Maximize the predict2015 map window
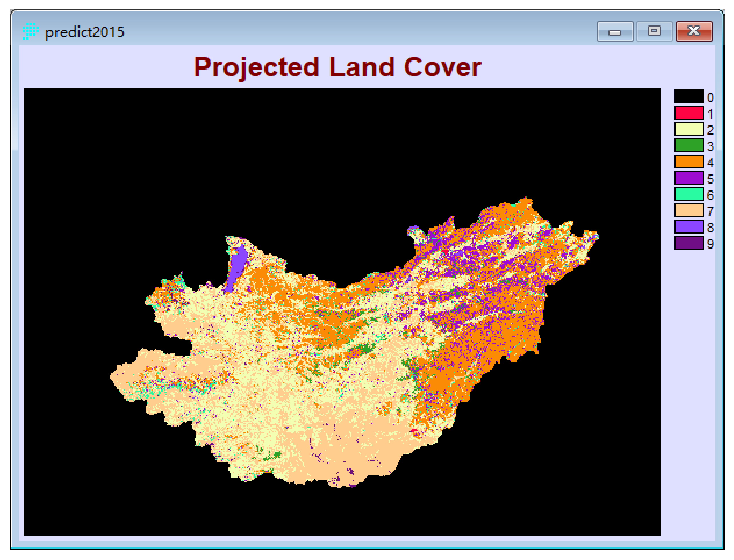734x560 pixels. (x=654, y=31)
